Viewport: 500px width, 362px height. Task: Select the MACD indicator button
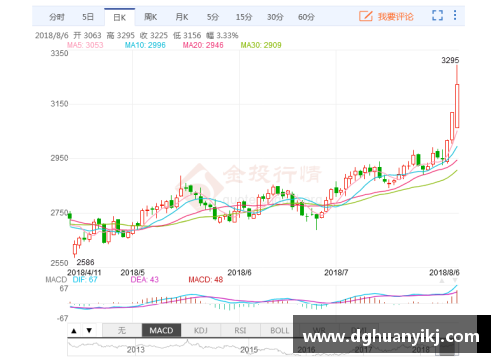(x=161, y=331)
